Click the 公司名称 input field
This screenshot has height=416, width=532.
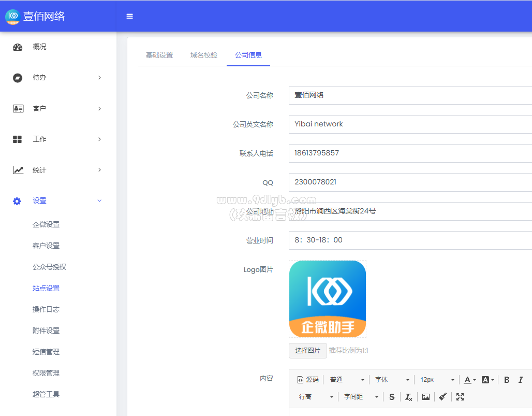pyautogui.click(x=410, y=95)
